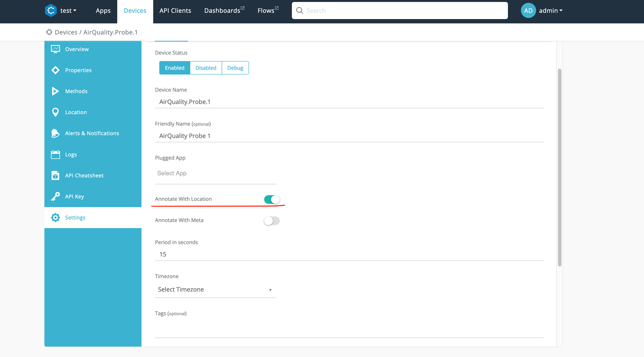Click the Methods play-arrow icon
Screen dimensions: 644x357
[55, 91]
